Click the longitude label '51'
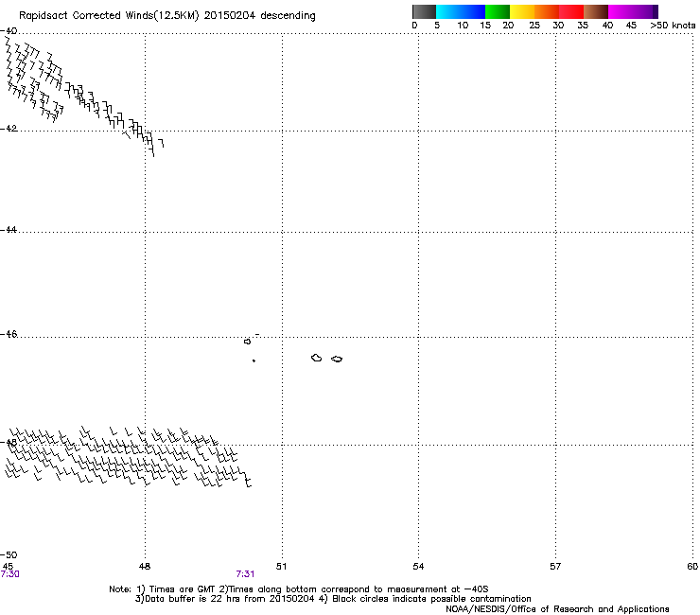This screenshot has height=615, width=700. pos(281,567)
